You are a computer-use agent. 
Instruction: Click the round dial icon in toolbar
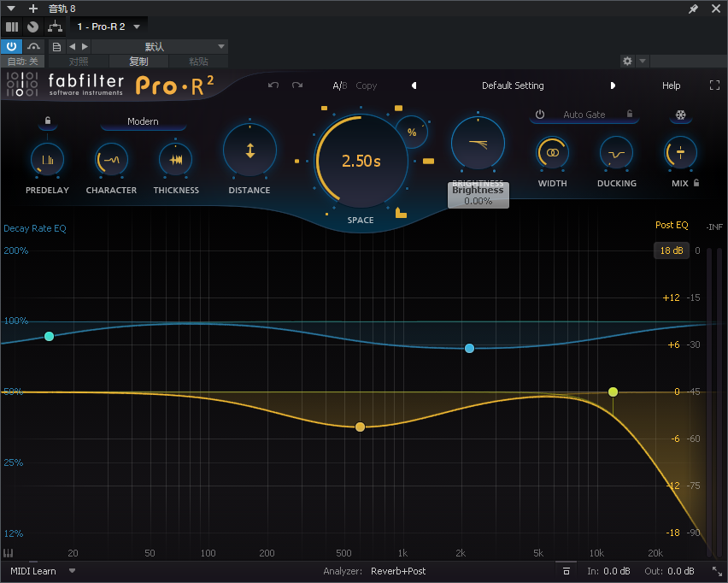(x=33, y=27)
